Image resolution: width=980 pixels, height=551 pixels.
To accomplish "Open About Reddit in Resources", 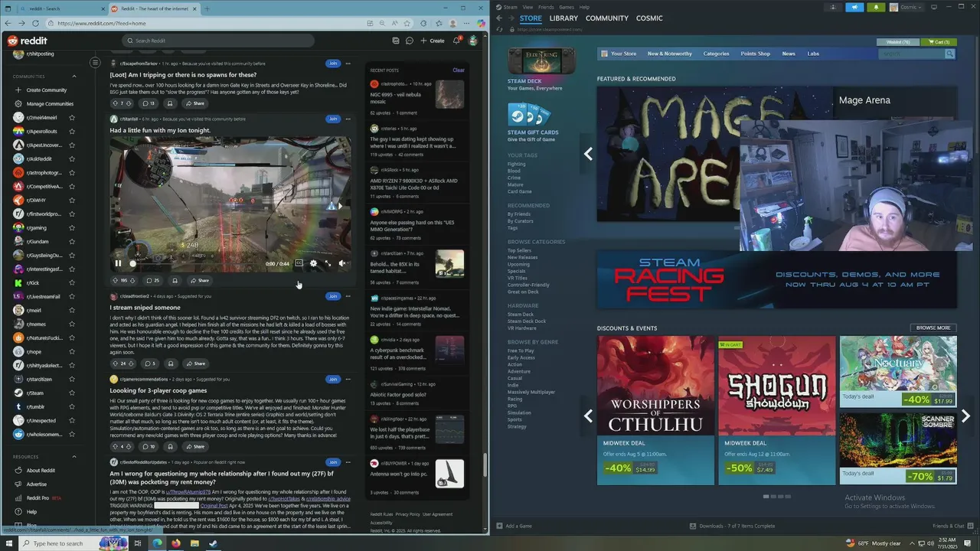I will [x=41, y=471].
